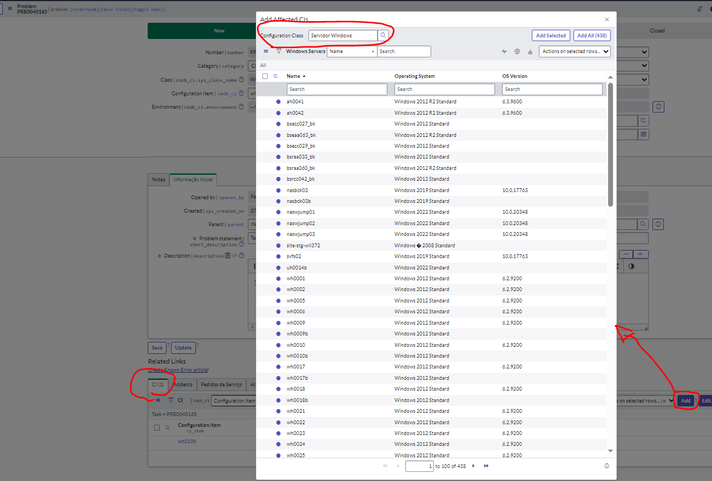Switch to CI (1) related list tab
The width and height of the screenshot is (712, 481).
click(x=158, y=385)
